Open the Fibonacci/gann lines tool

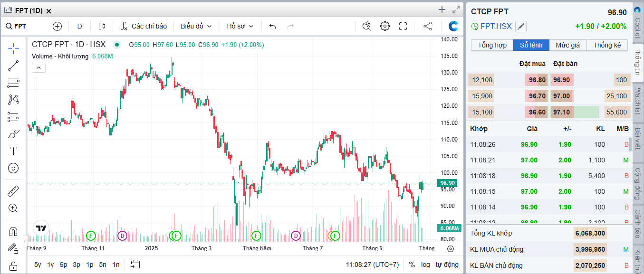point(13,83)
